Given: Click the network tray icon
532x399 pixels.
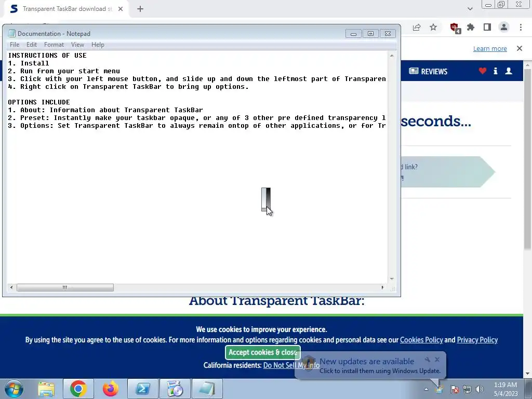Looking at the screenshot, I should coord(467,389).
